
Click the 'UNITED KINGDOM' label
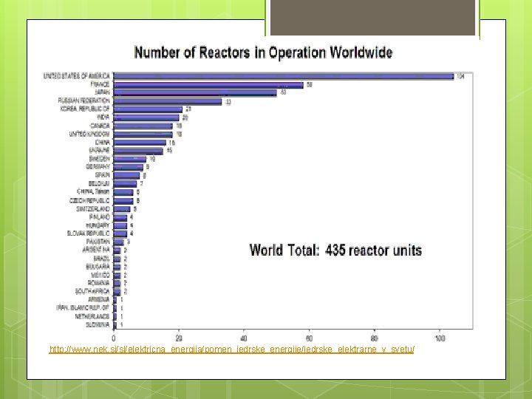point(89,134)
